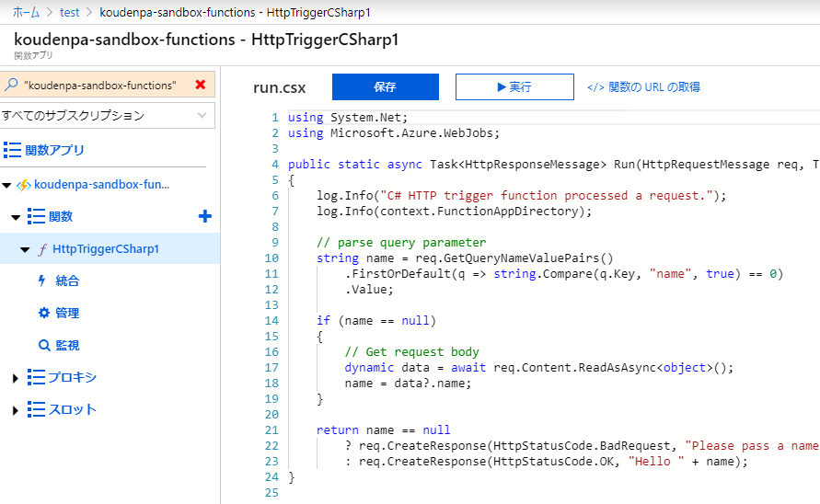Open the スロット item

[72, 409]
